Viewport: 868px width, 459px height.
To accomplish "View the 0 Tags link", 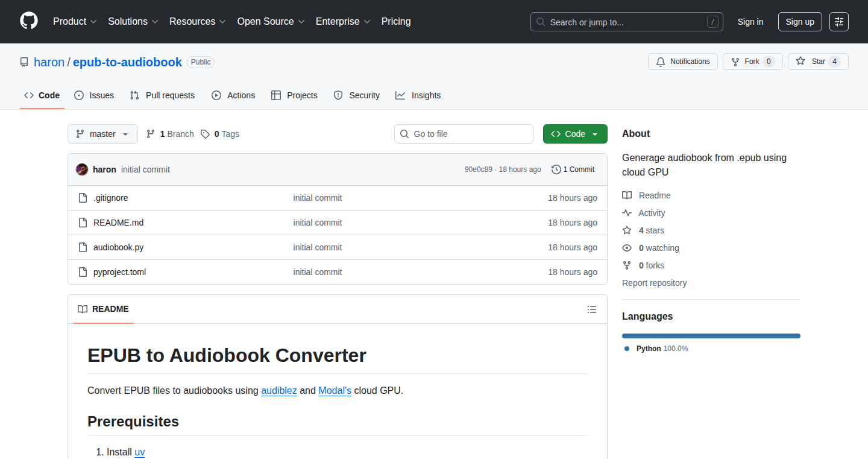I will click(220, 134).
